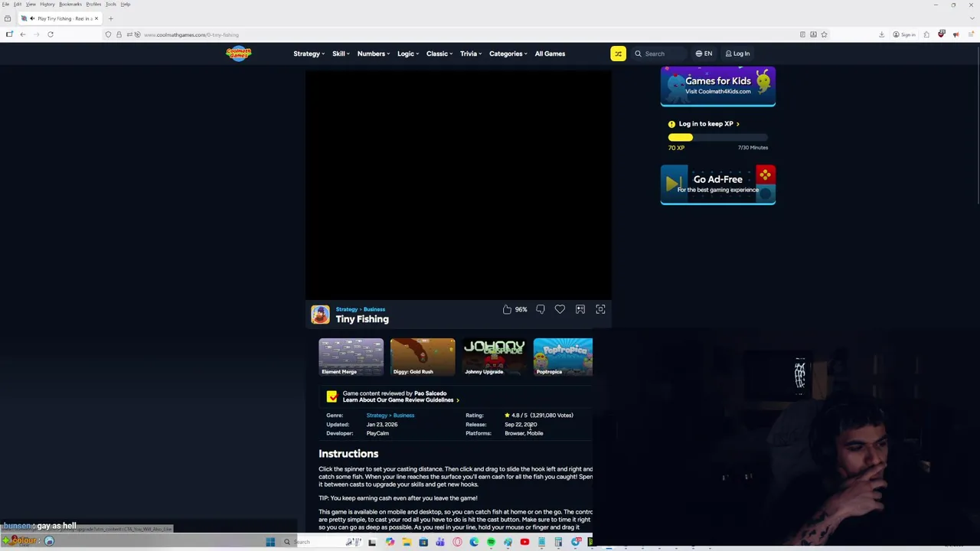Screen dimensions: 980x551
Task: Open the browser File menu
Action: click(x=5, y=4)
